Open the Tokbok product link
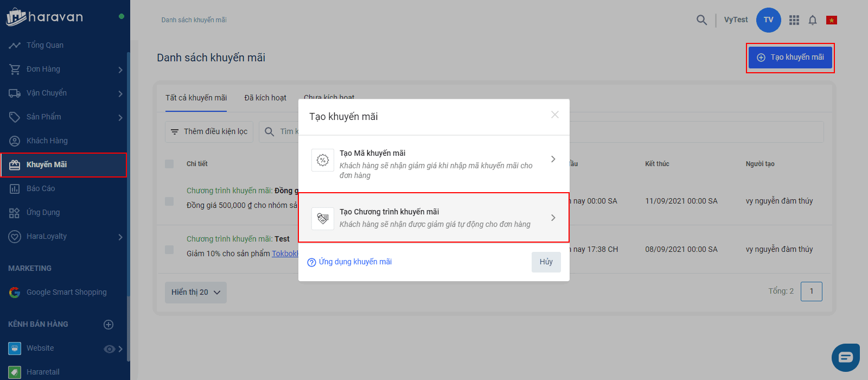The width and height of the screenshot is (868, 380). tap(285, 254)
